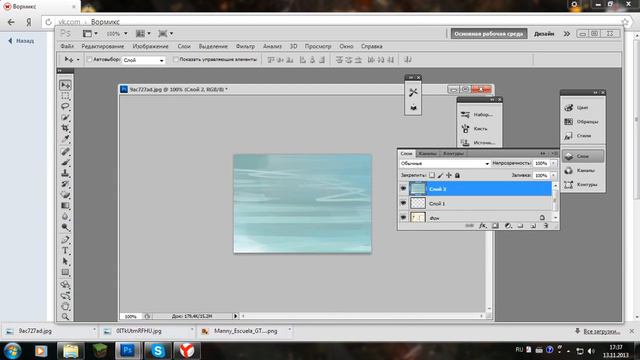
Task: Open the Цвет panel button
Action: [582, 107]
